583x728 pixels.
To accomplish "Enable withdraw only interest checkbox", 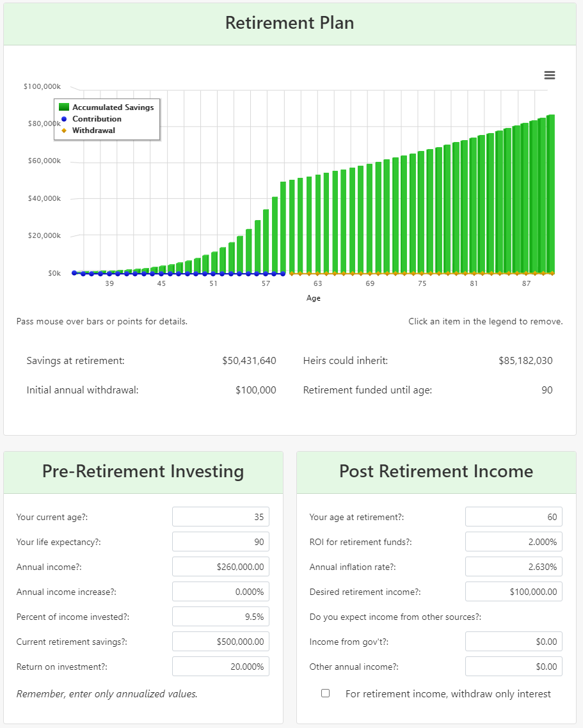I will pos(326,693).
